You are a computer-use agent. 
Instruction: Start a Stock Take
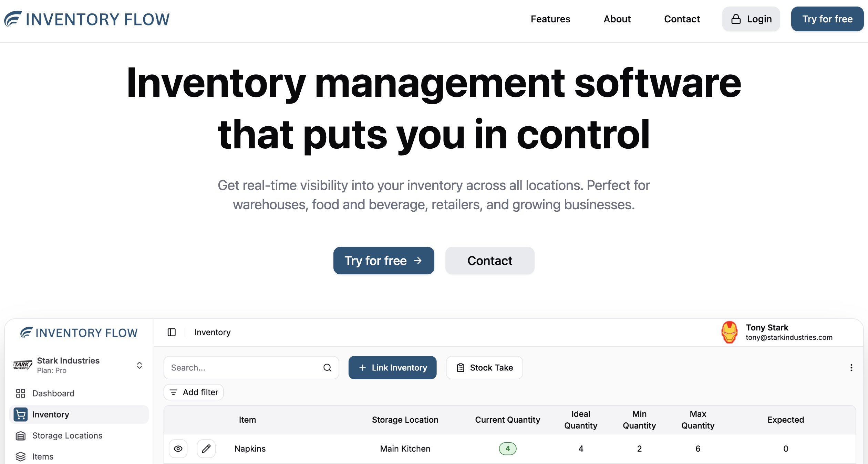pos(484,368)
